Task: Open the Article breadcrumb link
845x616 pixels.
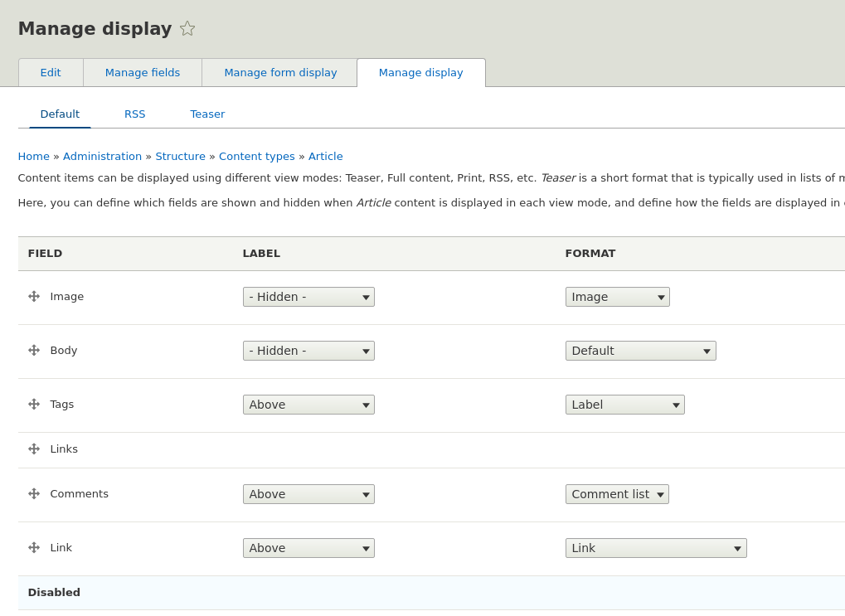Action: click(326, 157)
